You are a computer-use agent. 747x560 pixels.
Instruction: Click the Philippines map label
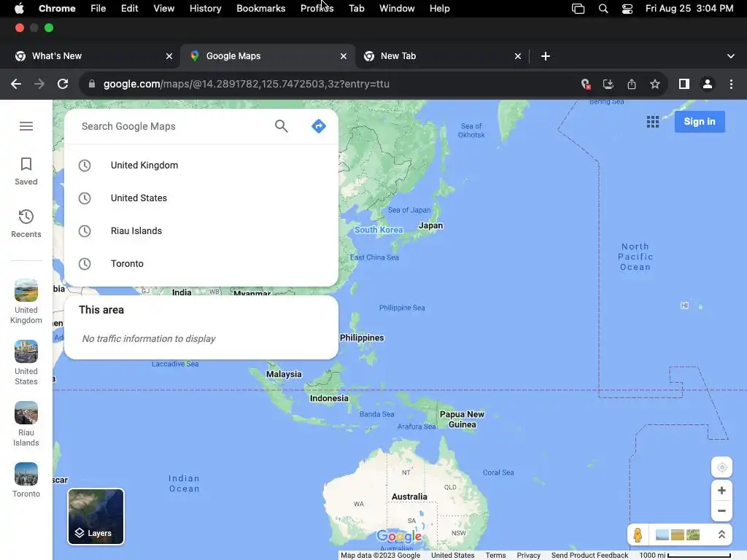coord(362,338)
